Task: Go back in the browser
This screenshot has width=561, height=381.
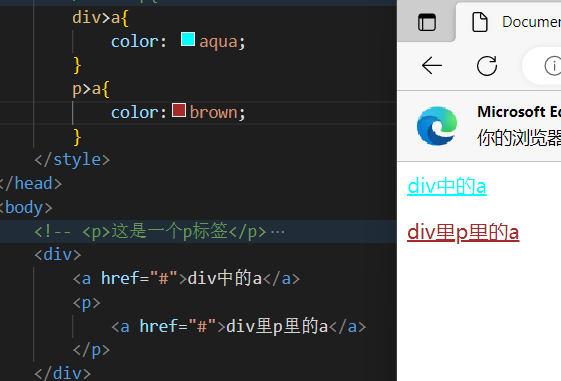Action: pyautogui.click(x=432, y=66)
